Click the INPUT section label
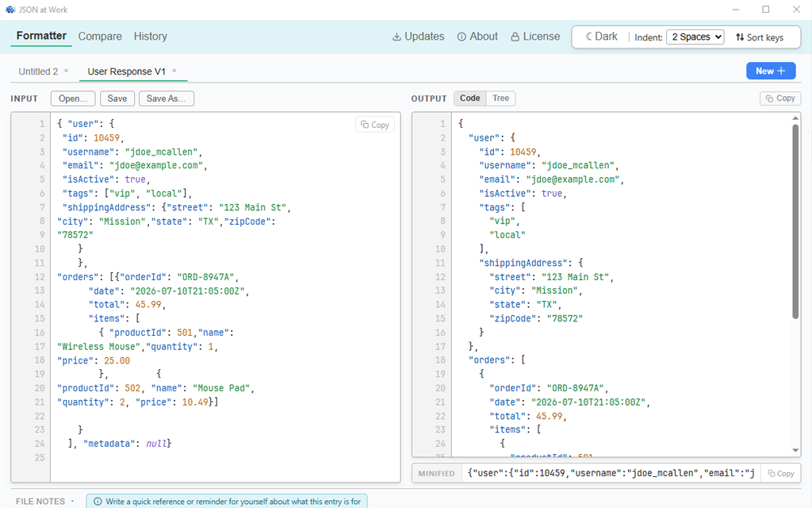Viewport: 812px width, 508px height. (25, 98)
